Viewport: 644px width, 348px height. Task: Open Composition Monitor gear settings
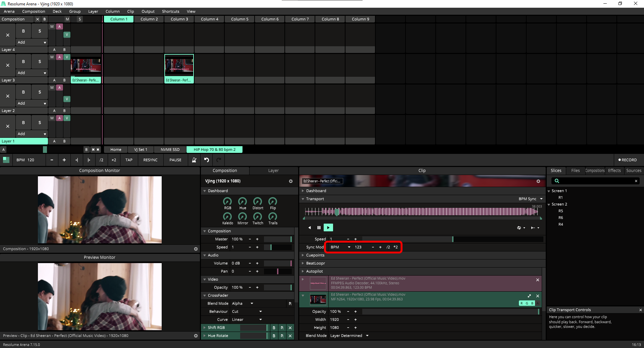click(x=196, y=249)
